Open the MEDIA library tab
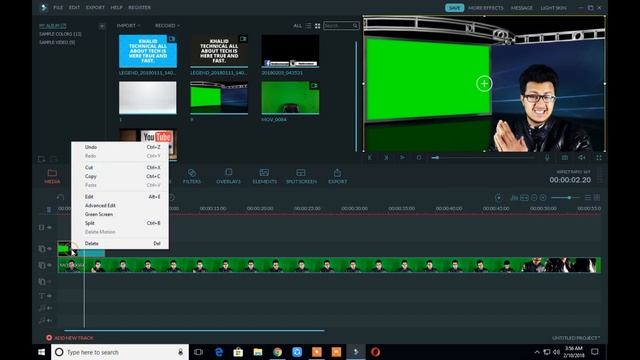The height and width of the screenshot is (360, 640). point(52,176)
